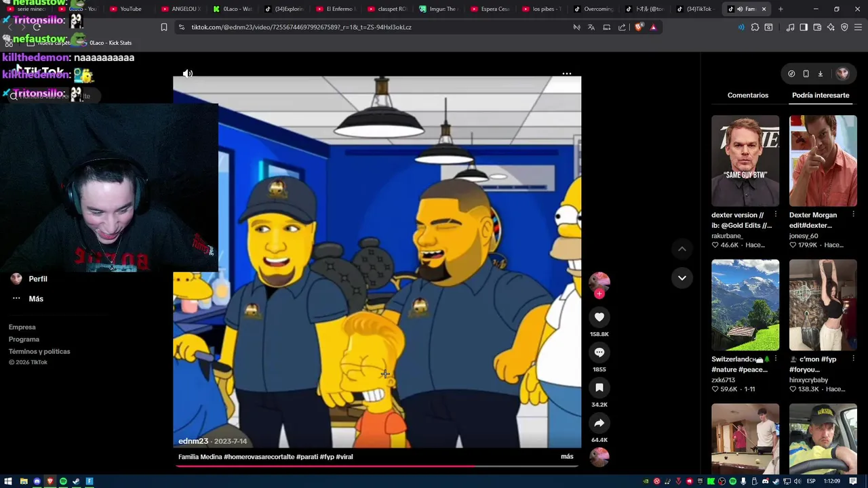
Task: Open the #viral hashtag link
Action: (344, 457)
